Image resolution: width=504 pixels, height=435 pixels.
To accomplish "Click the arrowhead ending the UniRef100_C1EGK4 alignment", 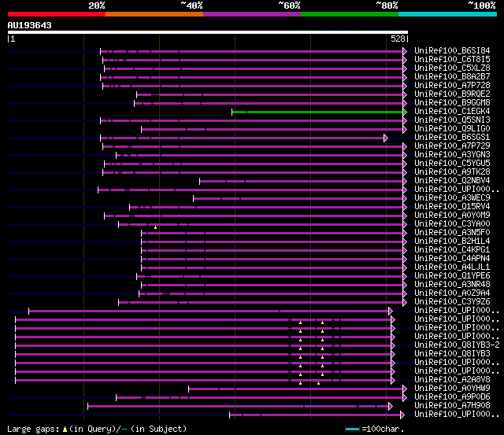I will pyautogui.click(x=405, y=112).
